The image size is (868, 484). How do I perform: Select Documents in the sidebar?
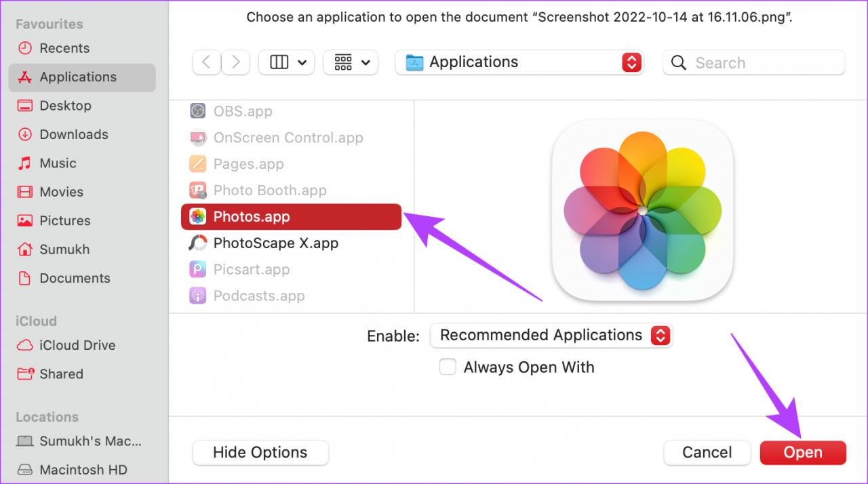click(75, 278)
